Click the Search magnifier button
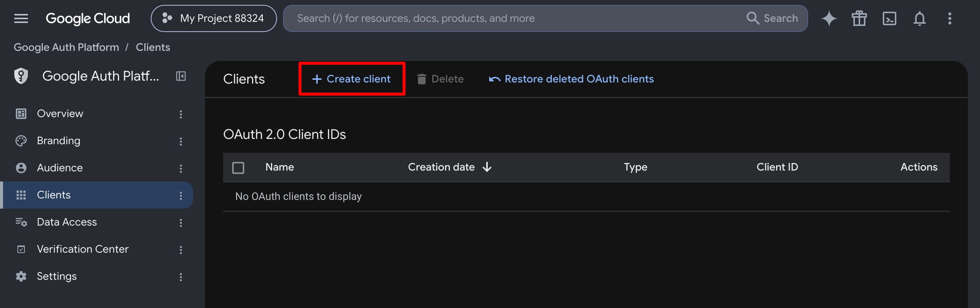 point(772,18)
